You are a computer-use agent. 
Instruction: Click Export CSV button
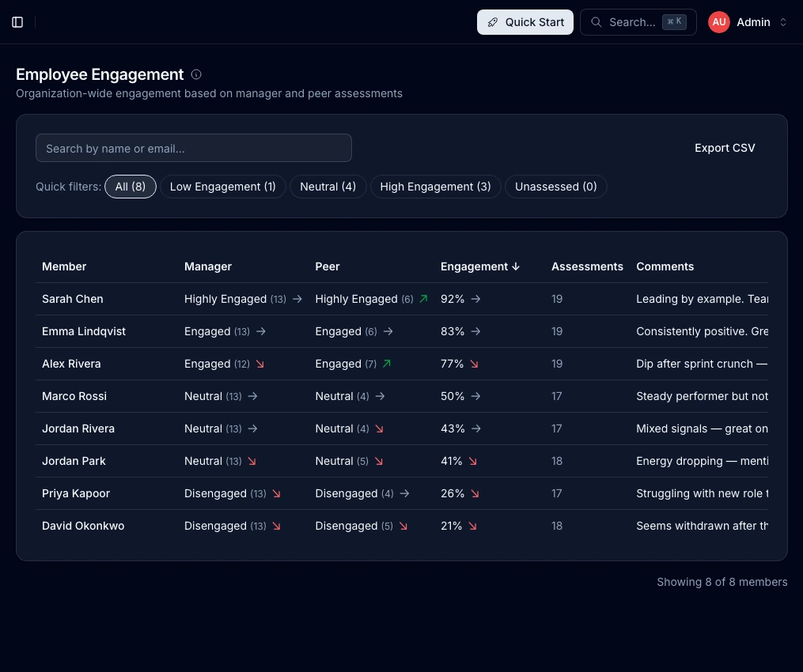click(725, 148)
